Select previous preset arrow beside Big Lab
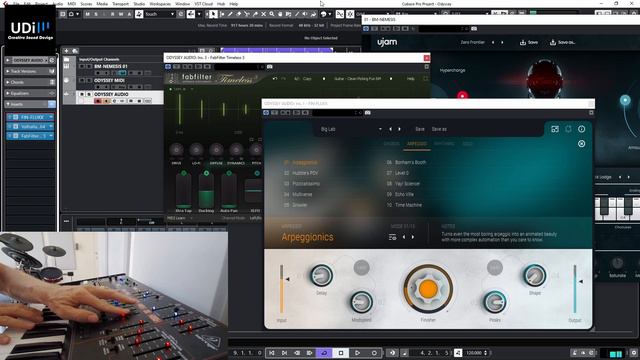This screenshot has width=640, height=360. 390,129
